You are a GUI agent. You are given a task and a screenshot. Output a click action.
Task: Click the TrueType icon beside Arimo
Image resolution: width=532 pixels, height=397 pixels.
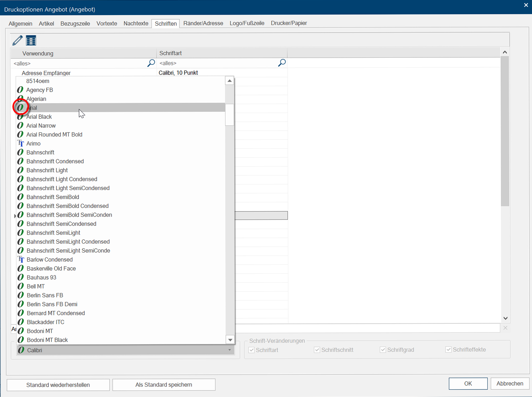point(21,144)
